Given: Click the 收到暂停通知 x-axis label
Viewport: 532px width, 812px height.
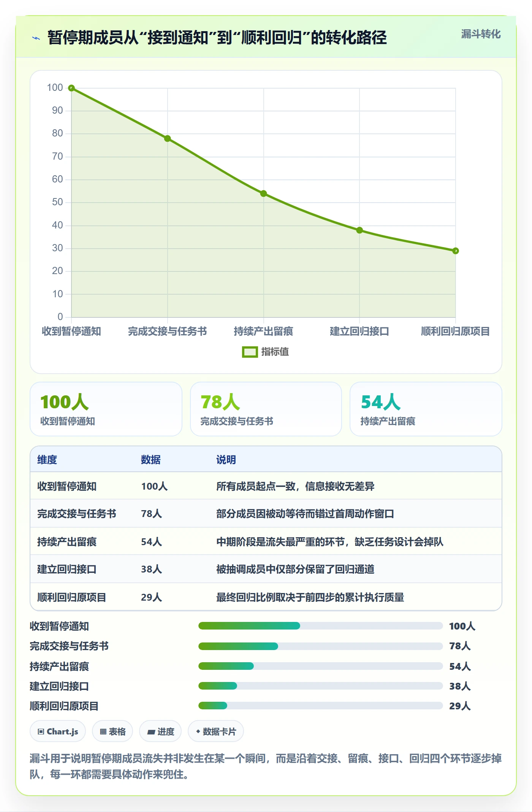Looking at the screenshot, I should tap(71, 331).
